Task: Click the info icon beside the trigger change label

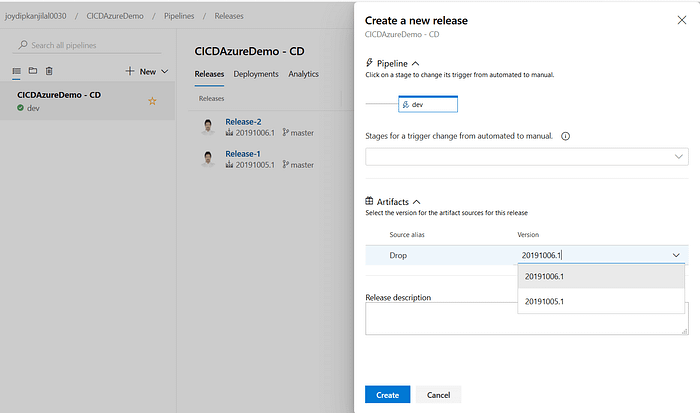Action: pyautogui.click(x=566, y=136)
